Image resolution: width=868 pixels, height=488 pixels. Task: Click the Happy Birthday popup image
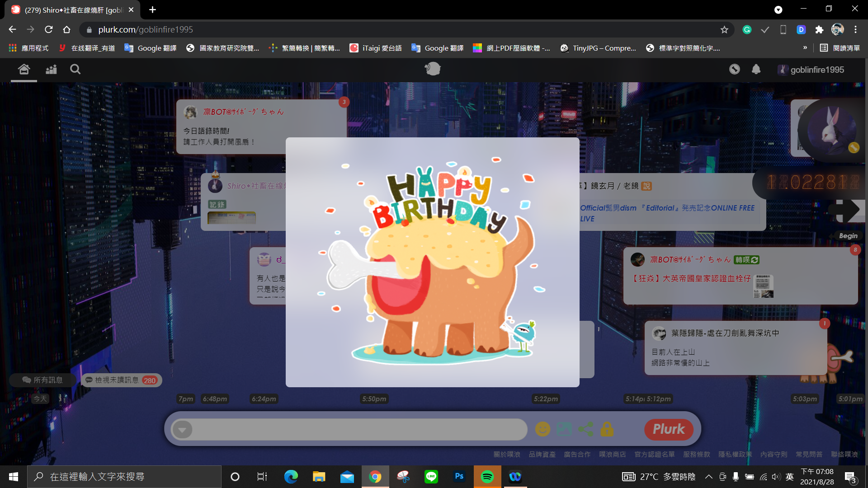[433, 262]
